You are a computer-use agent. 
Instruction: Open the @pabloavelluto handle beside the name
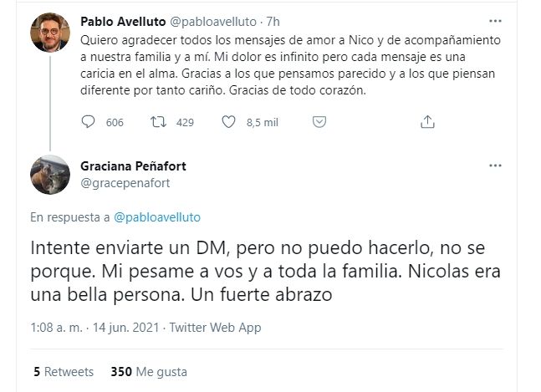coord(207,19)
